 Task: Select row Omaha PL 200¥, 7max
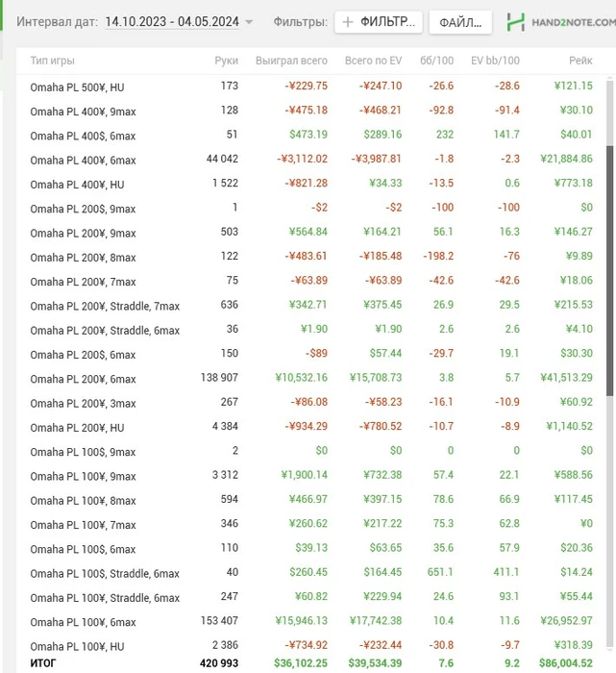point(311,281)
